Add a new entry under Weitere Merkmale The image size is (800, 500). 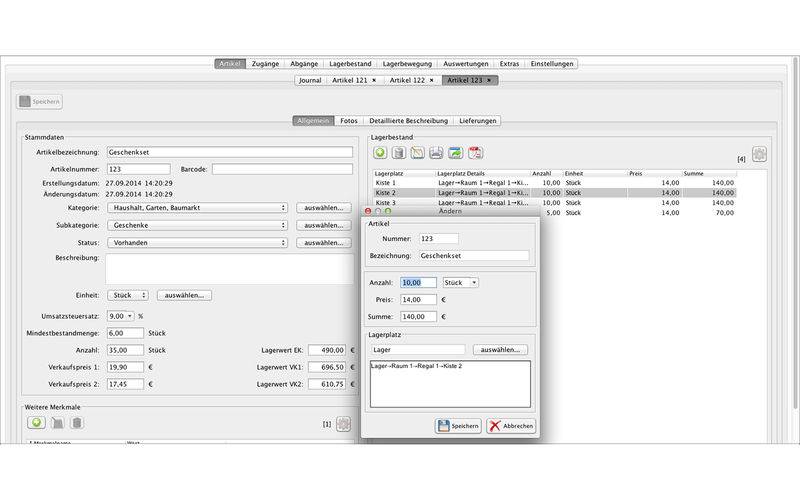pos(35,423)
